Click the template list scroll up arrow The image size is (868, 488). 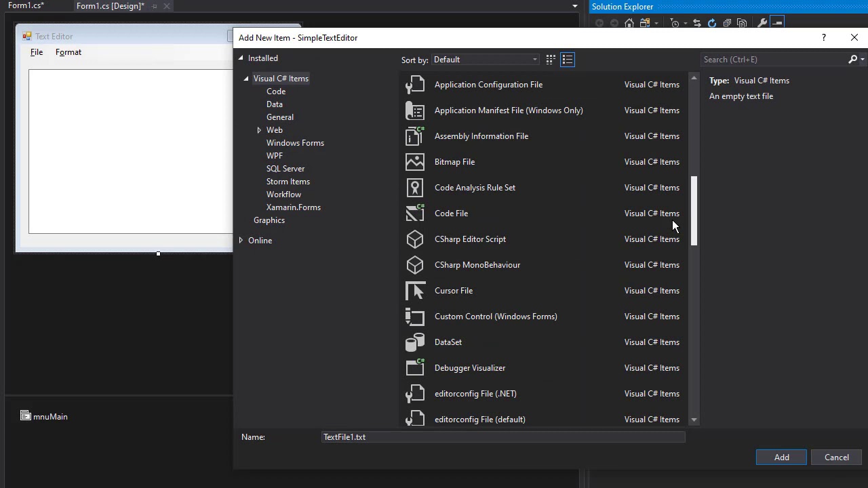tap(694, 79)
